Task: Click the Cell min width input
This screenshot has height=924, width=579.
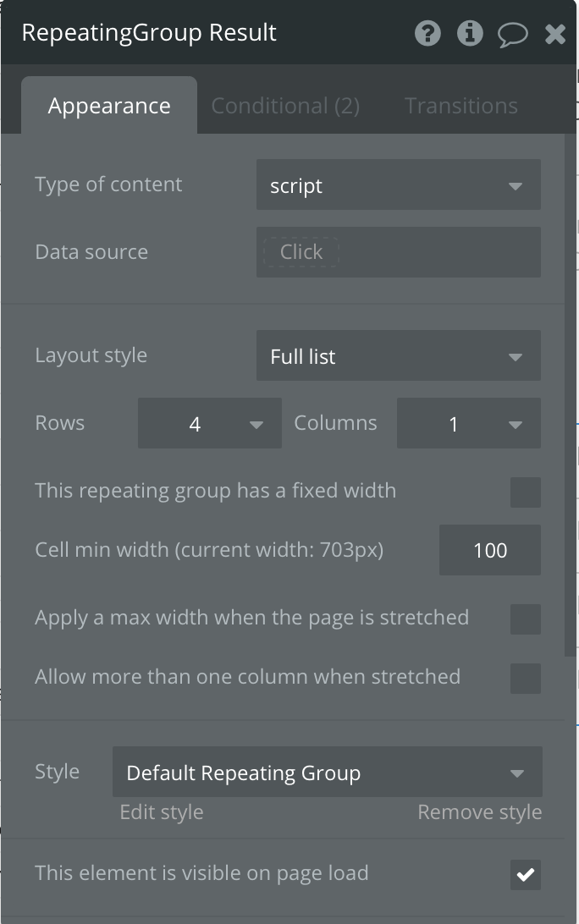Action: pyautogui.click(x=489, y=551)
